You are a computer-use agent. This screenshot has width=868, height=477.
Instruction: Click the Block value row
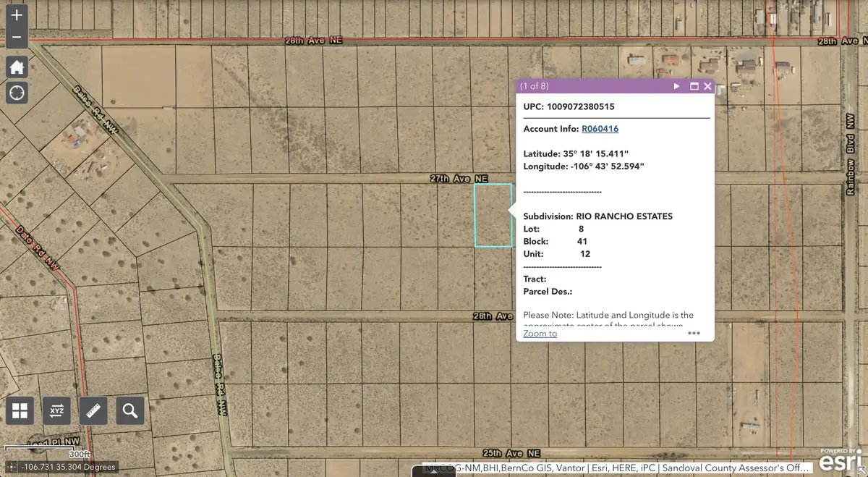555,241
